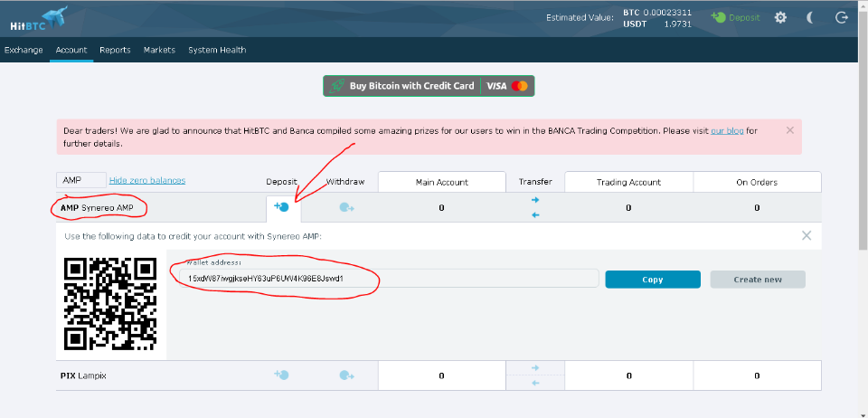Image resolution: width=868 pixels, height=418 pixels.
Task: Click the logout arrow icon
Action: [841, 17]
